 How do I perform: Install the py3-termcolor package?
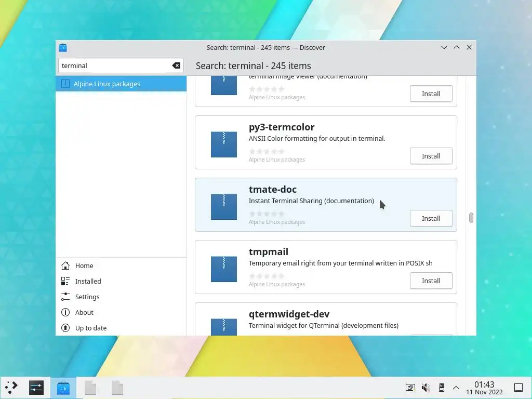coord(431,156)
